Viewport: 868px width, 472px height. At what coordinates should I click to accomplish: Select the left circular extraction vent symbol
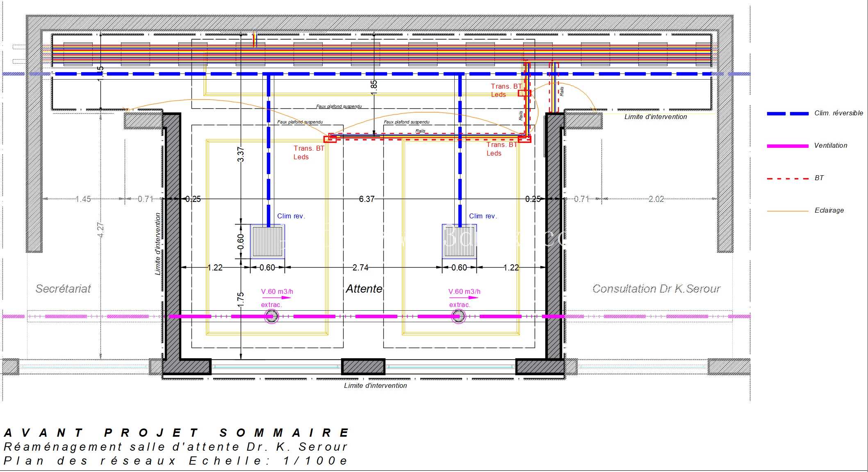271,316
